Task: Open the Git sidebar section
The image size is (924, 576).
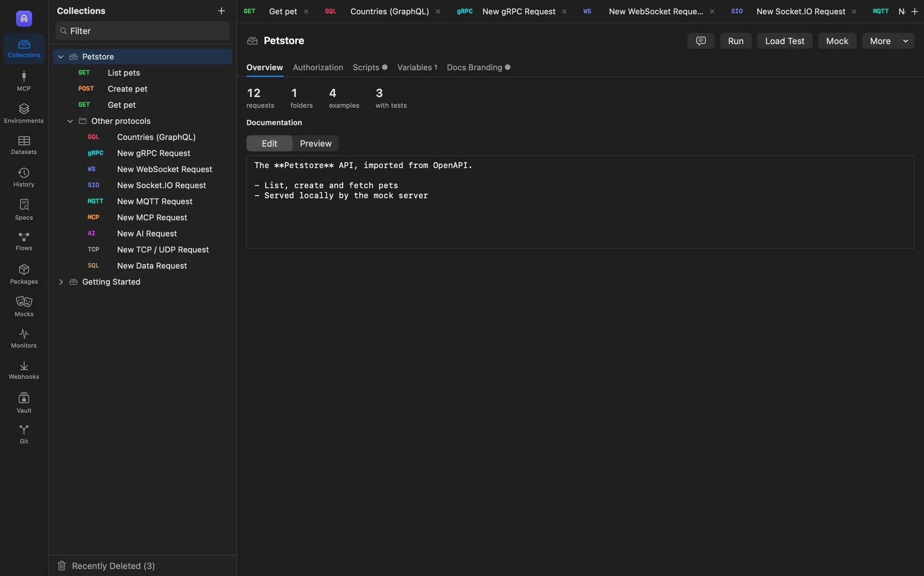Action: click(24, 435)
